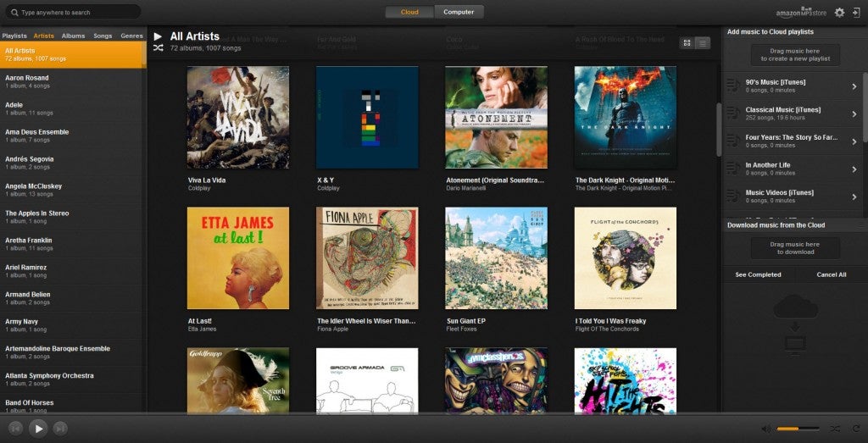Screen dimensions: 868x443
Task: Click the In Another Life playlist icon
Action: click(x=733, y=169)
